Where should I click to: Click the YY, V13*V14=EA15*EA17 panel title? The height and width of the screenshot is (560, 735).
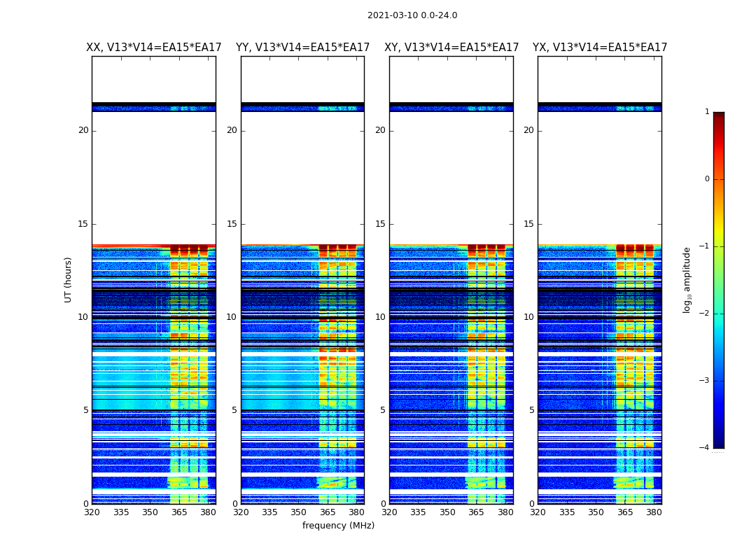click(303, 48)
